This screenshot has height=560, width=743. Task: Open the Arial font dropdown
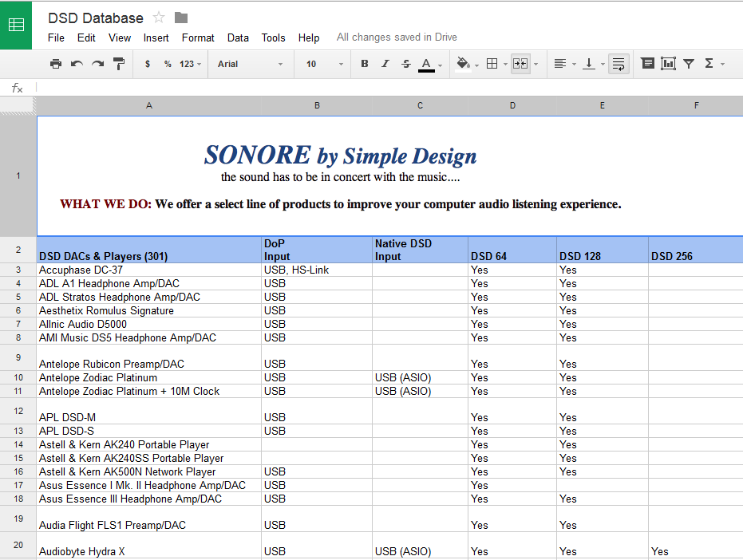pos(251,64)
